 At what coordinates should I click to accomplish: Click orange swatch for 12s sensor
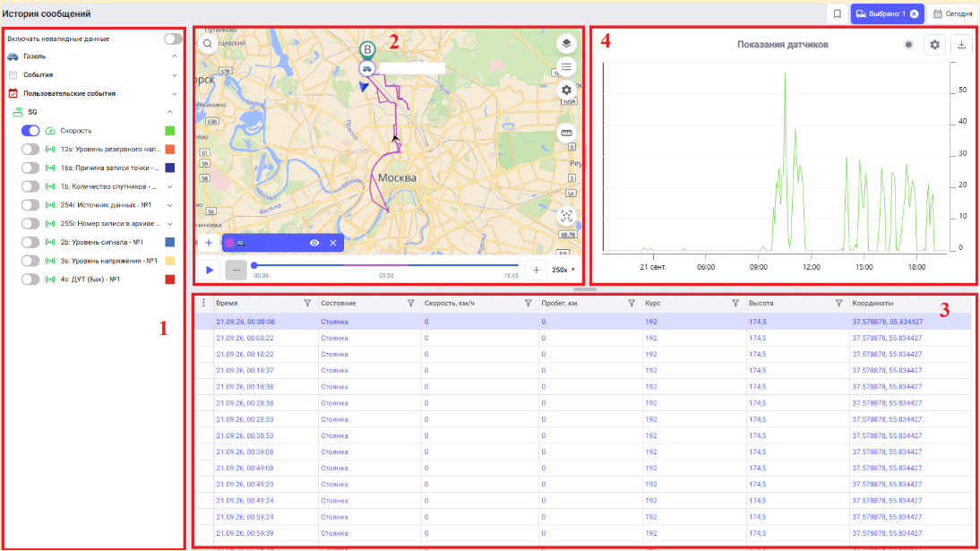[170, 150]
